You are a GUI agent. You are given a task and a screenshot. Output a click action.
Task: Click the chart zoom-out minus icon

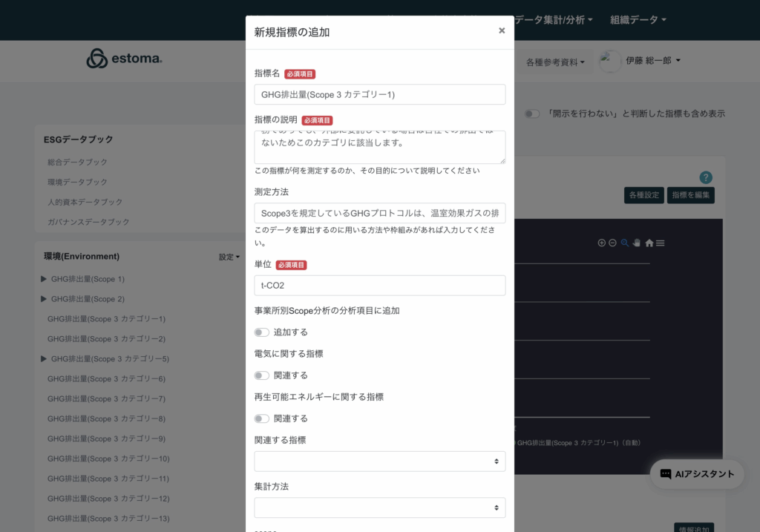pos(612,243)
